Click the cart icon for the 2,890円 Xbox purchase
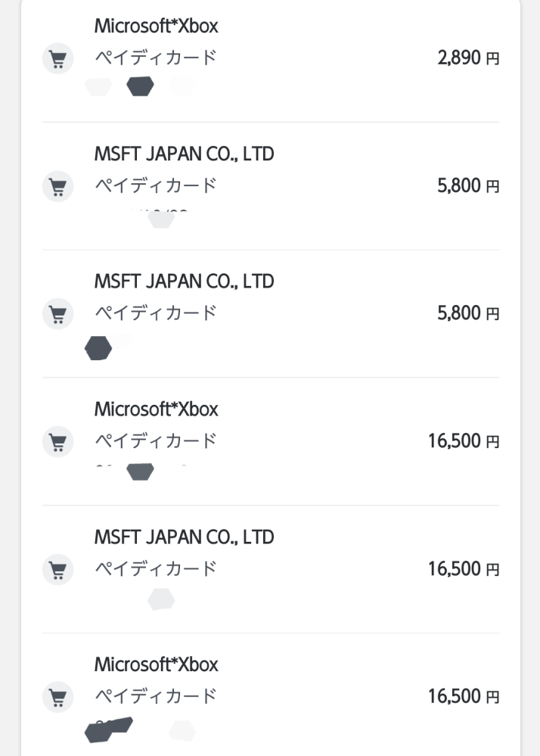The width and height of the screenshot is (540, 756). pos(57,58)
